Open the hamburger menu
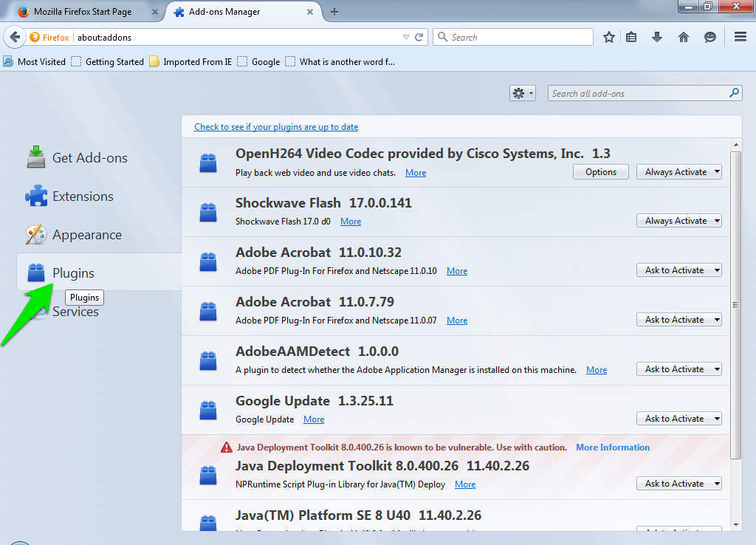This screenshot has height=545, width=756. [740, 37]
